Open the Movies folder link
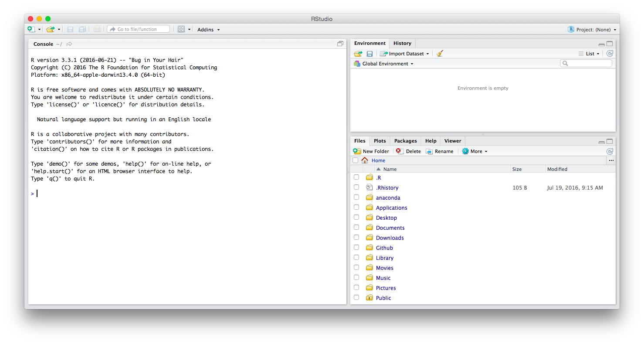644x344 pixels. 385,268
